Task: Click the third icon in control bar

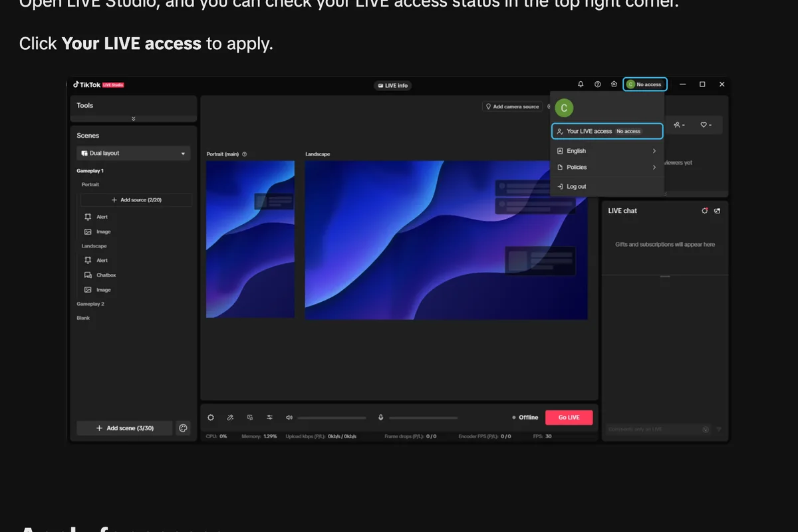Action: pyautogui.click(x=250, y=418)
